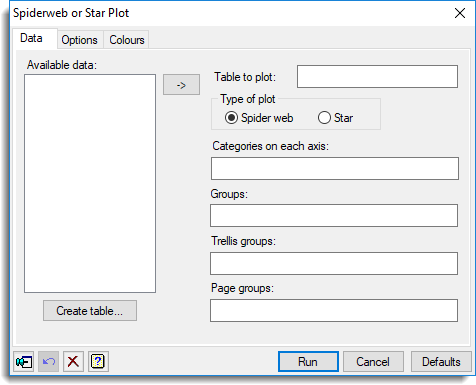Click in the Groups input field
The height and width of the screenshot is (385, 476).
(334, 216)
